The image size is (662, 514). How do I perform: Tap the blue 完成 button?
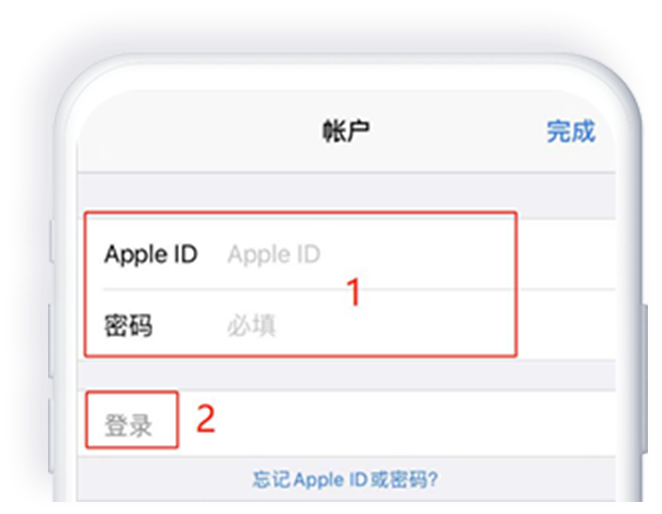tap(571, 131)
